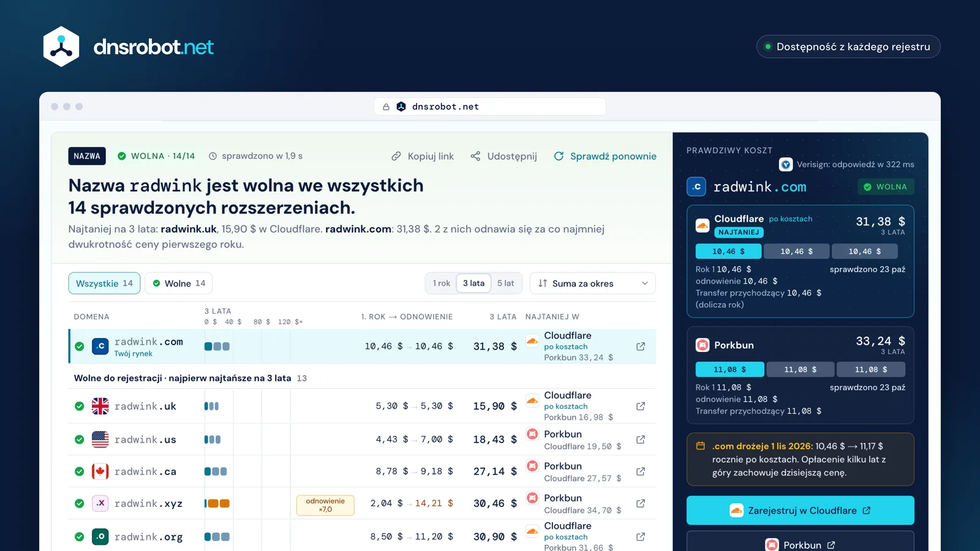The image size is (980, 551).
Task: Click the Twój rynek label under radwink.com
Action: coord(134,354)
